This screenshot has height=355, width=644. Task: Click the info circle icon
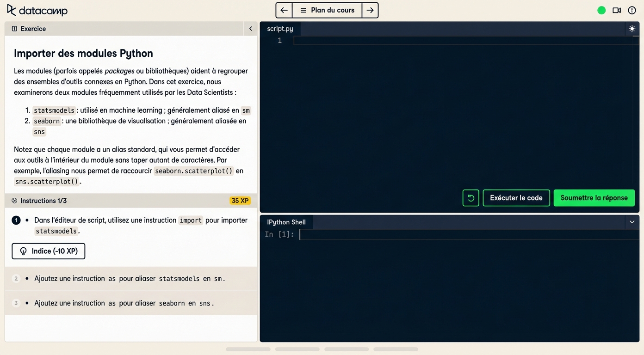pos(632,10)
